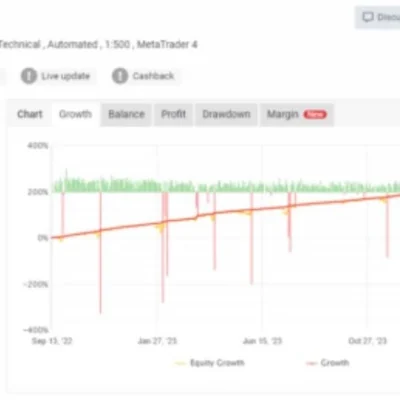The image size is (400, 400).
Task: Click the Sep 13, '22 date label
Action: 52,341
